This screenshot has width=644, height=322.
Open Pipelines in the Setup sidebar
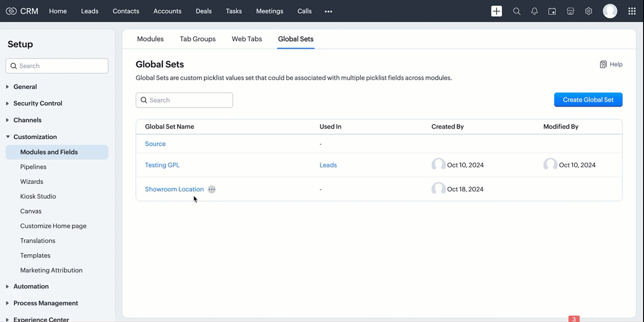[33, 167]
